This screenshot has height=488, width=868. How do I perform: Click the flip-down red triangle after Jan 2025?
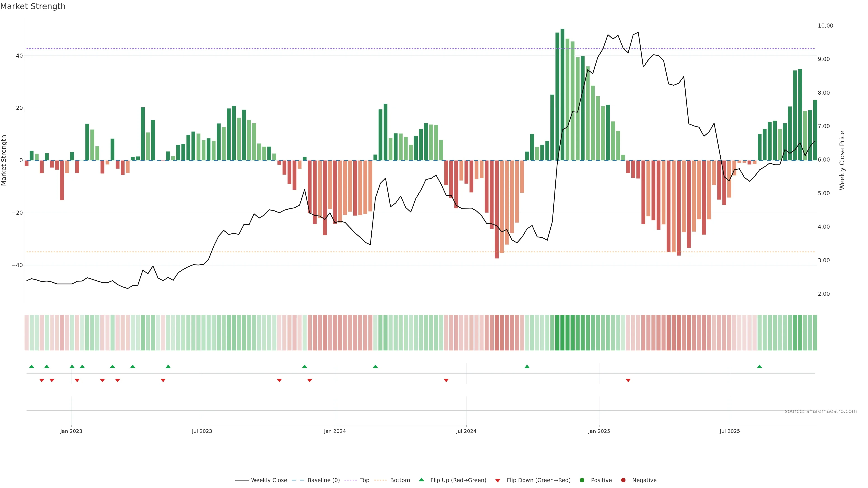tap(628, 380)
